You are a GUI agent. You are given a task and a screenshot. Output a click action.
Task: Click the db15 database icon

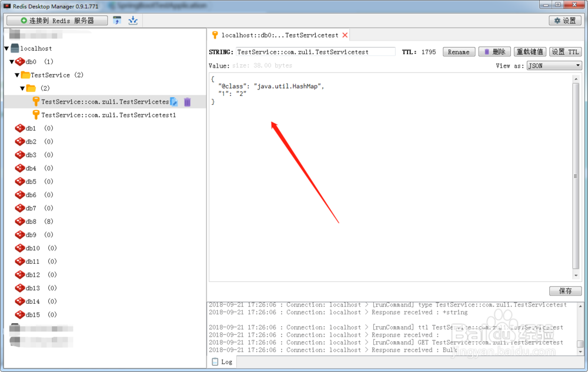click(x=20, y=314)
